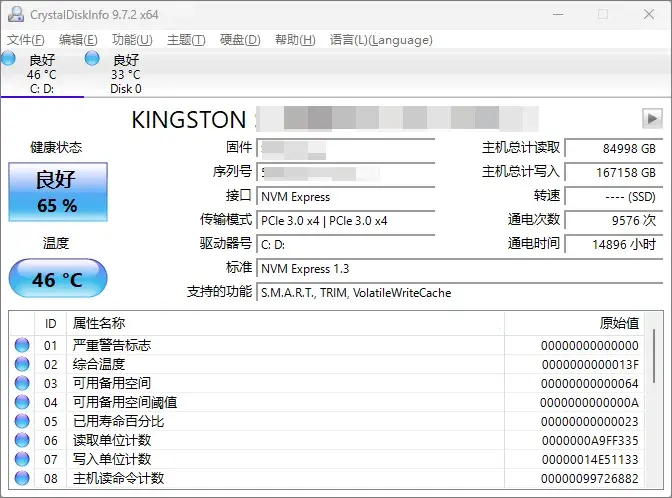Image resolution: width=672 pixels, height=498 pixels.
Task: Click the 接口 field showing NVM Express
Action: coord(345,197)
